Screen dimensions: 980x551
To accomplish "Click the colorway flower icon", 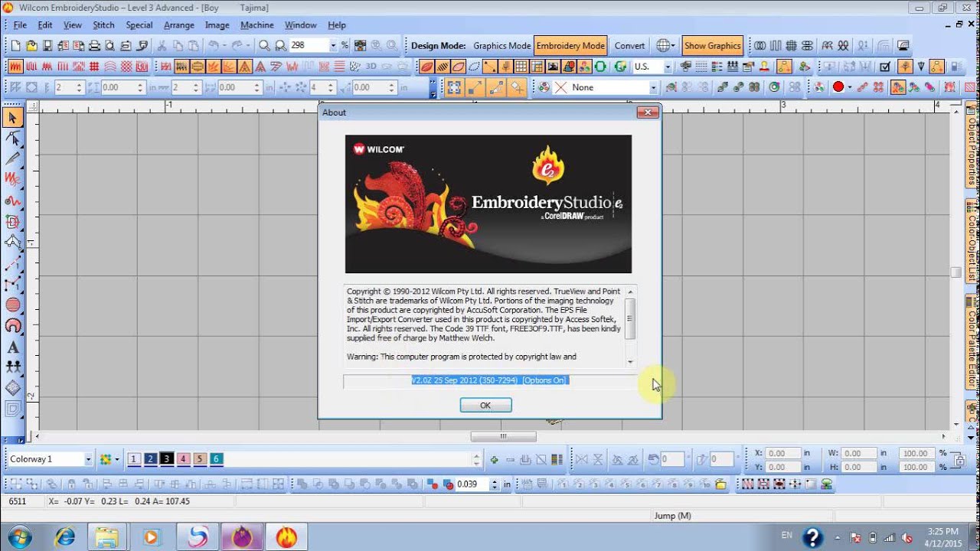I will (106, 459).
